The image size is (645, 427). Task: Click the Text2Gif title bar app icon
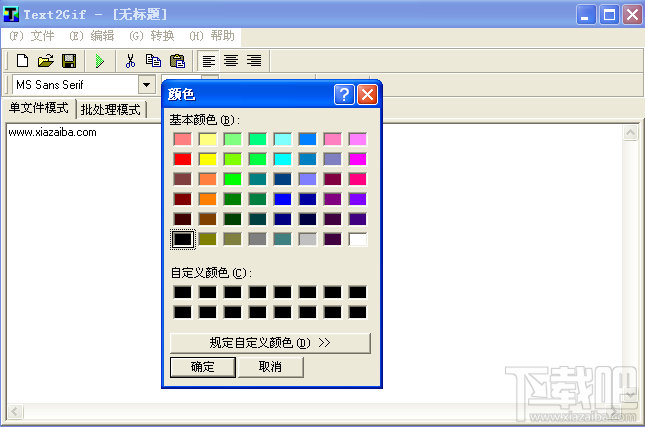coord(11,14)
